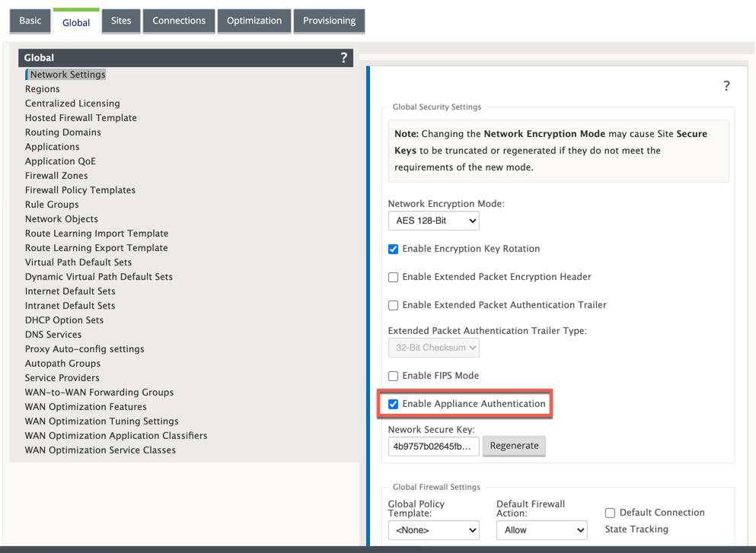Select WAN Optimization Tuning Settings

[102, 421]
